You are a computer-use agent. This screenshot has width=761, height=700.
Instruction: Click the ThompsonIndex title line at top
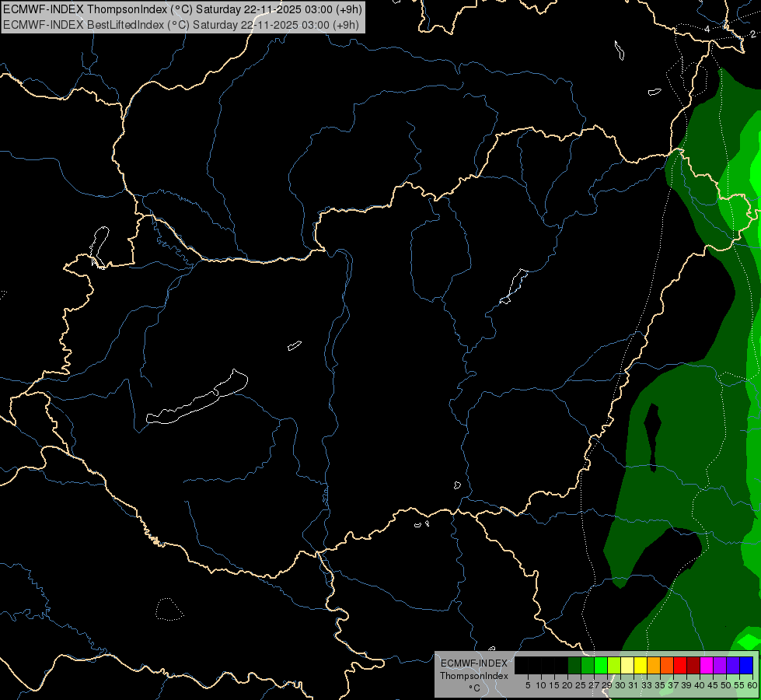183,9
